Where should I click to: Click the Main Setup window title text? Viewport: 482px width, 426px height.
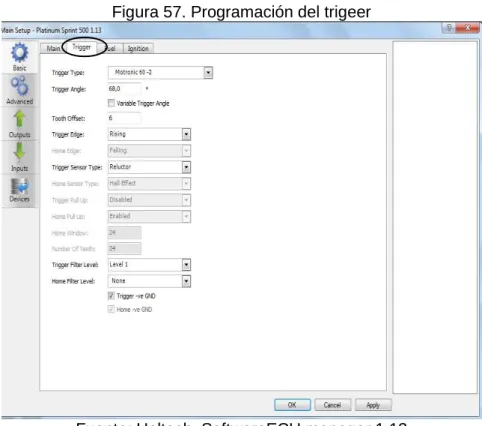[x=51, y=30]
